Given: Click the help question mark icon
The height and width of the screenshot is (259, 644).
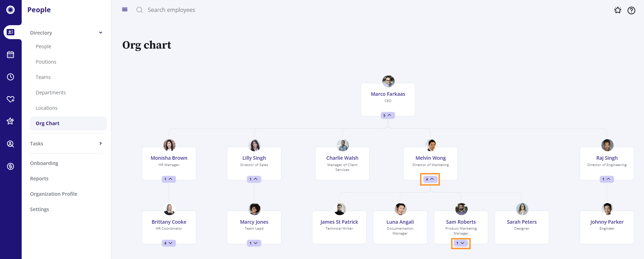Looking at the screenshot, I should click(x=631, y=10).
